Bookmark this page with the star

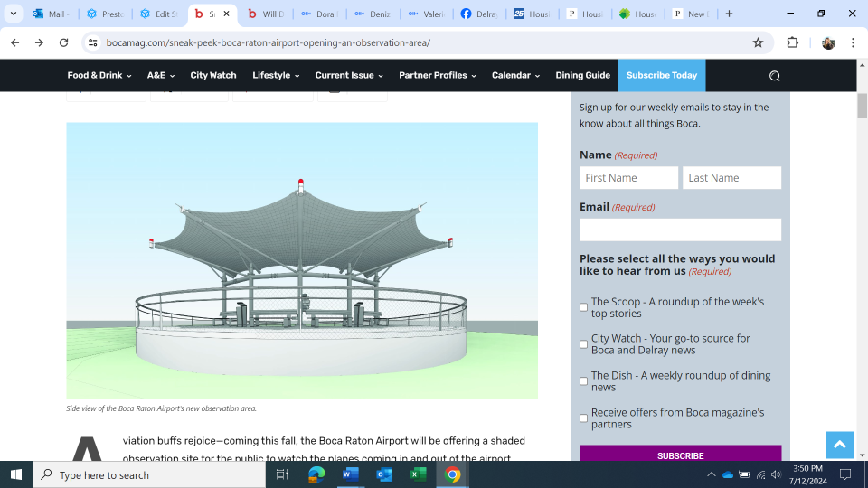[758, 42]
